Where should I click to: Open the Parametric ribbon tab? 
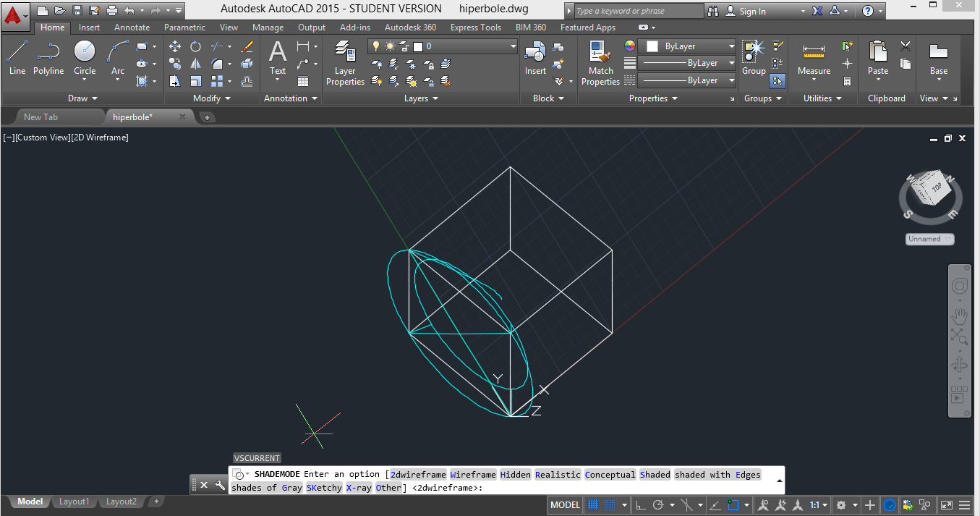[x=184, y=28]
